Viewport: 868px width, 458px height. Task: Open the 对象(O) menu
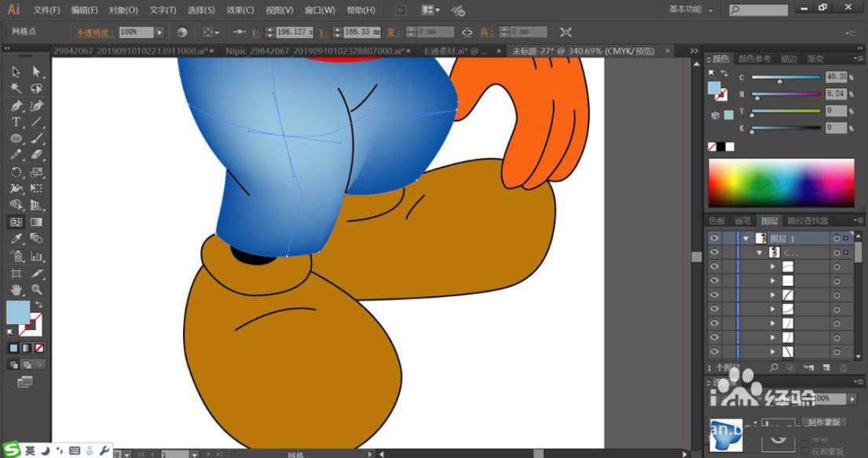point(123,10)
